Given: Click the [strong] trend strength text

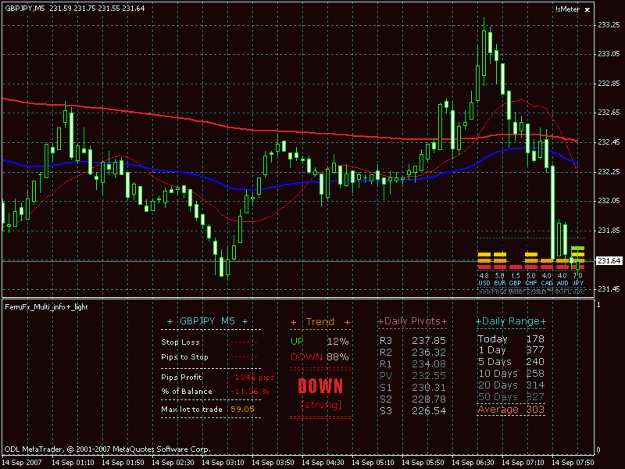Looking at the screenshot, I should [x=321, y=405].
